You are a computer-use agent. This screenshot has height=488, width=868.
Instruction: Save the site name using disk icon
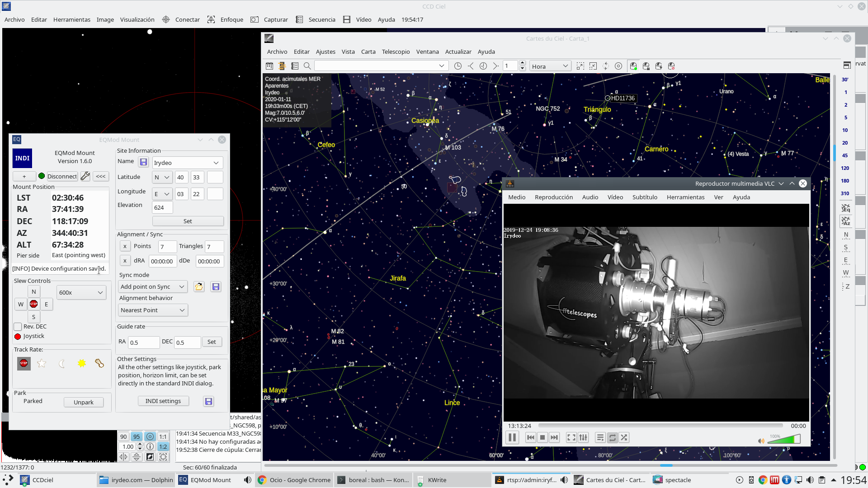(x=143, y=162)
